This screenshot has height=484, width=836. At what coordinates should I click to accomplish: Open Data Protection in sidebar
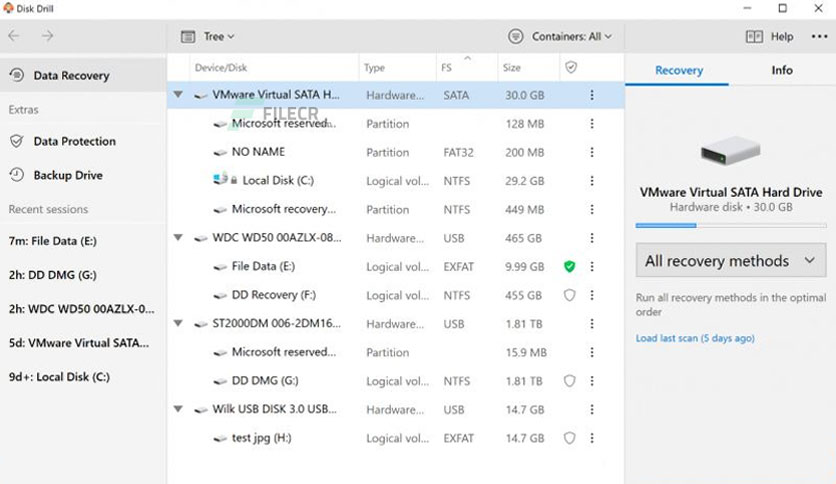click(83, 141)
